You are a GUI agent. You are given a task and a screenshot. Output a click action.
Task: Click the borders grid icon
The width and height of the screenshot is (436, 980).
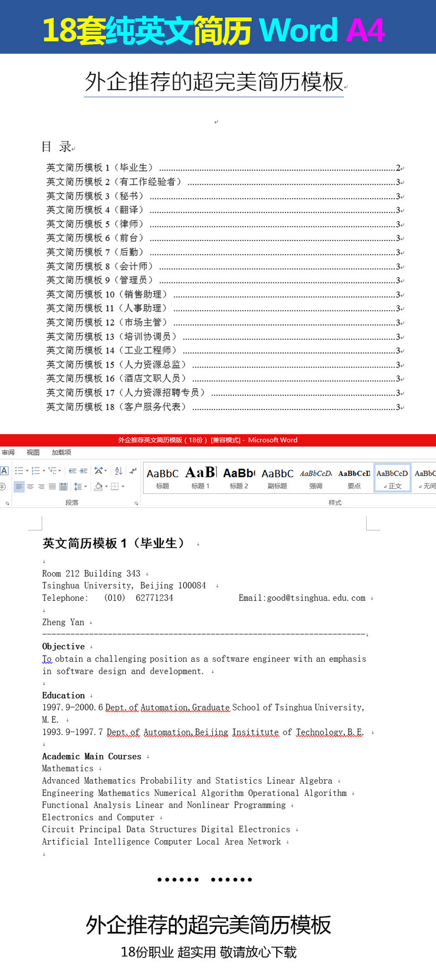coord(115,487)
